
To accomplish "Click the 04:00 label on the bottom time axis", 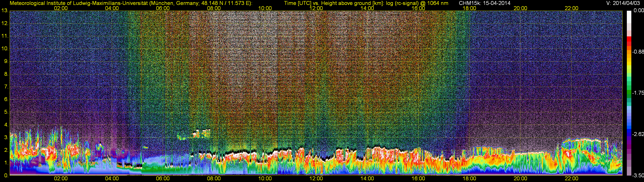I will click(x=112, y=179).
